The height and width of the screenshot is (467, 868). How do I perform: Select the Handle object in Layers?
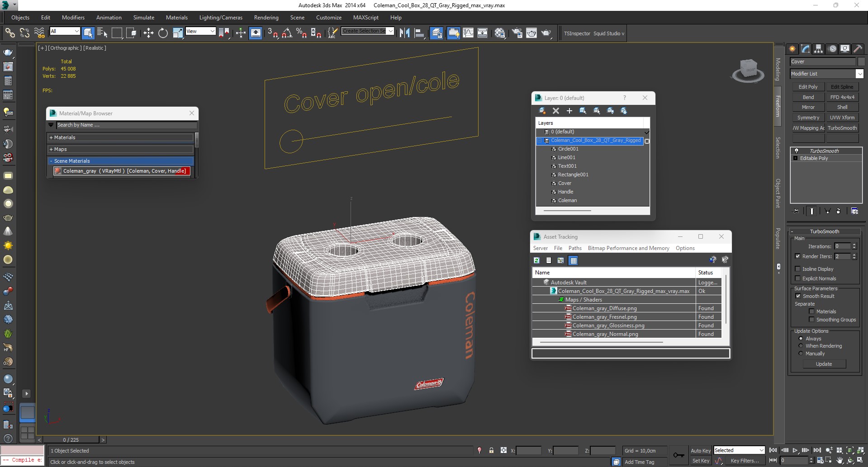565,192
